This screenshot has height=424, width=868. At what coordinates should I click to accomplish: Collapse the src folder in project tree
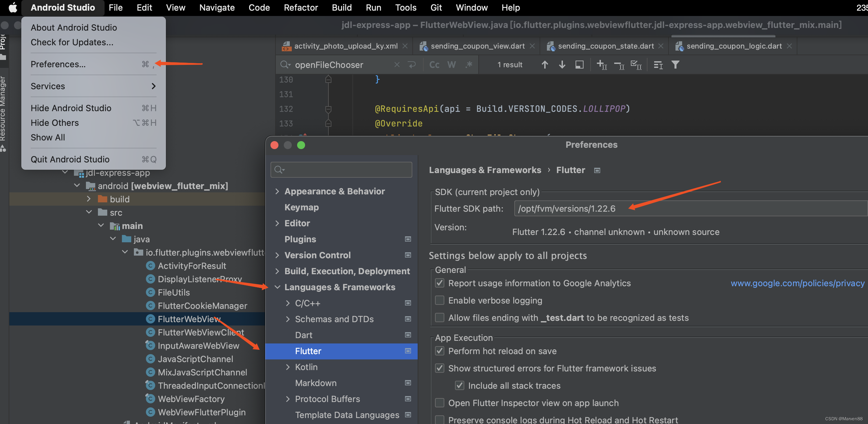pyautogui.click(x=89, y=212)
